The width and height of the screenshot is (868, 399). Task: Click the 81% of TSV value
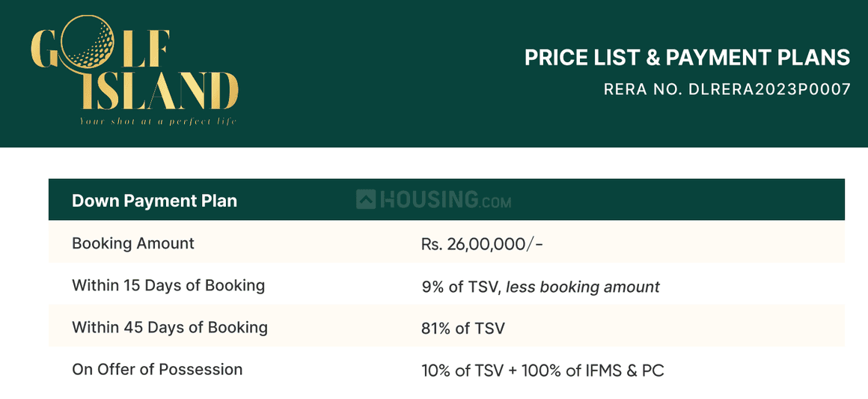pos(463,328)
